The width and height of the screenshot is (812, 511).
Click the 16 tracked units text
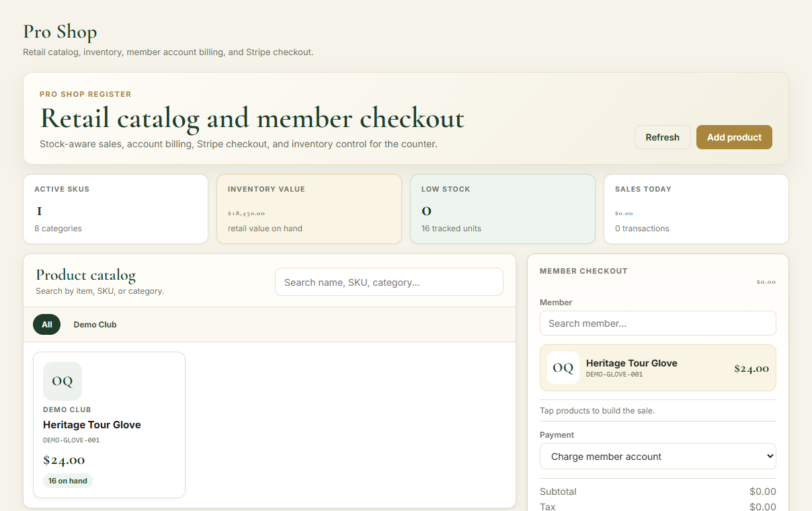(x=451, y=229)
